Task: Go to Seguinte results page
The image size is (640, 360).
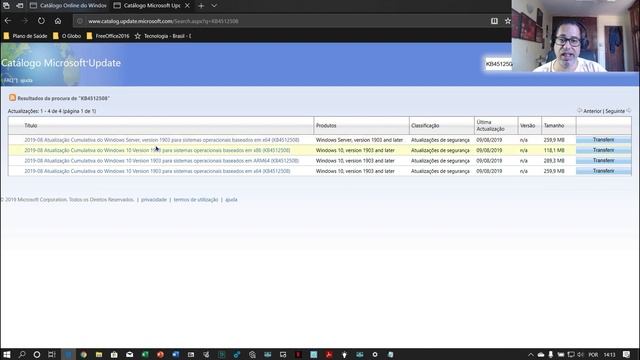Action: [615, 111]
